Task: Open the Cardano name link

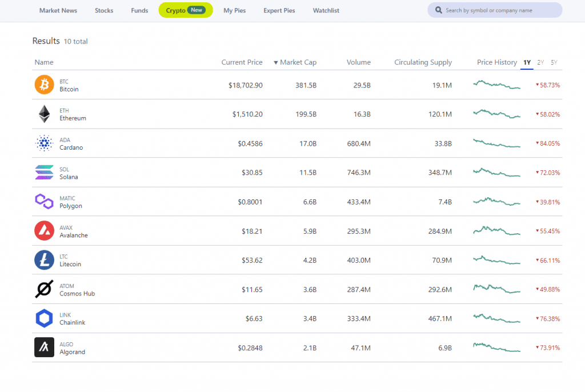Action: click(x=71, y=147)
